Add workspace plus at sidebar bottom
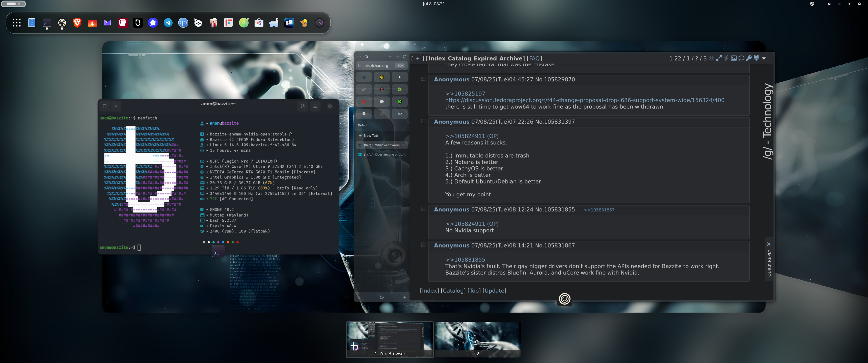868x363 pixels. pos(405,297)
